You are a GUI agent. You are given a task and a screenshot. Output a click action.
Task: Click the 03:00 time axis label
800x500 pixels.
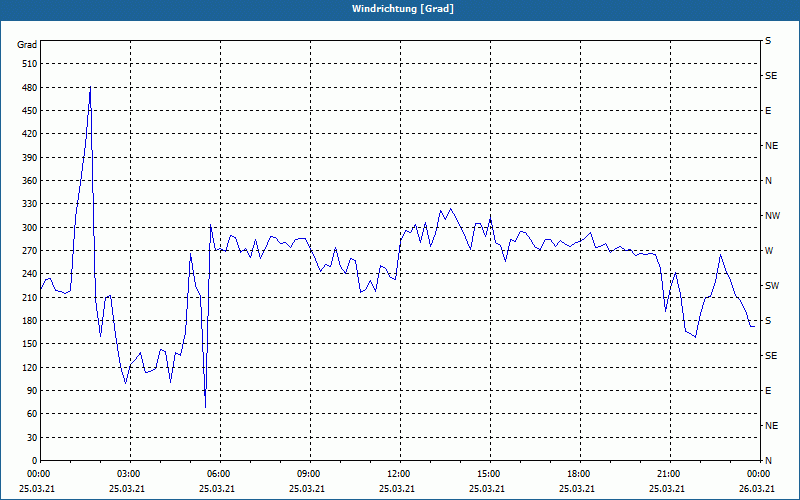(129, 474)
